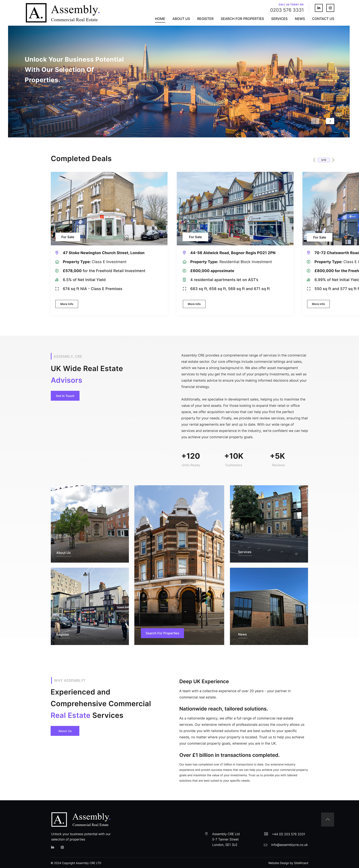Click the '+10K' Customers statistic
359x868 pixels.
point(234,459)
